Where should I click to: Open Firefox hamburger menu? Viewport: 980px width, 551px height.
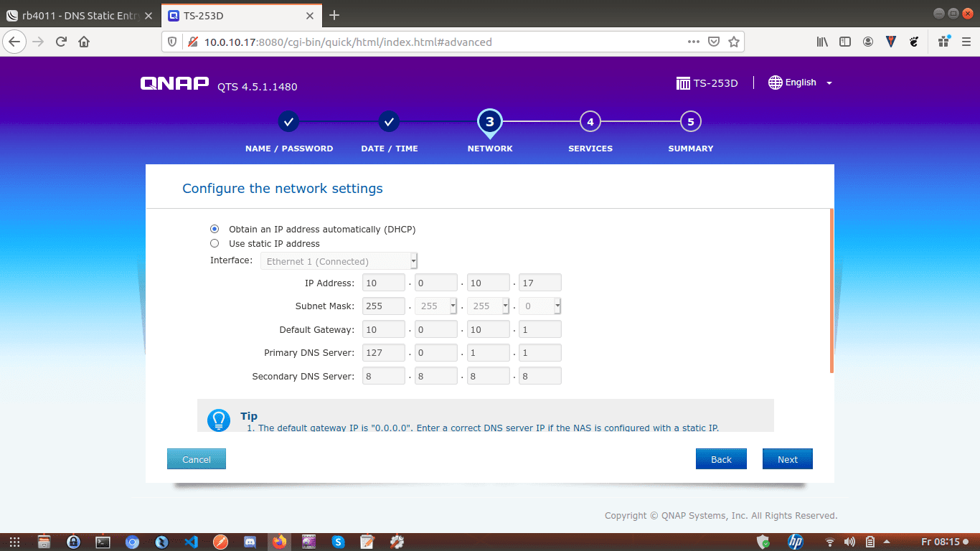tap(966, 42)
